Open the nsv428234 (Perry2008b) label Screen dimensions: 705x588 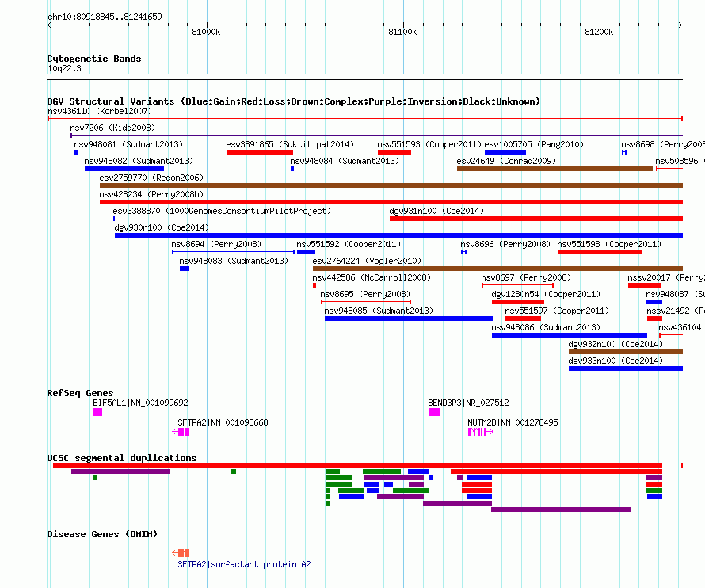tap(151, 194)
